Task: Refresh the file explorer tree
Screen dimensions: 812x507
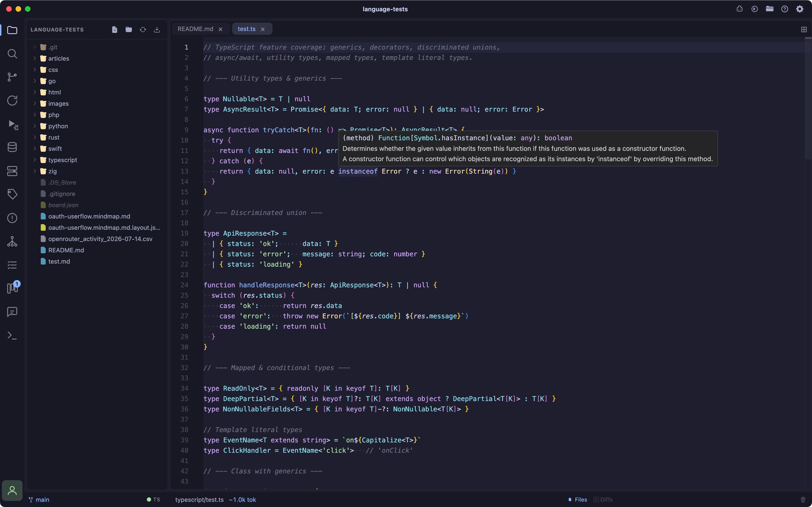Action: (143, 30)
